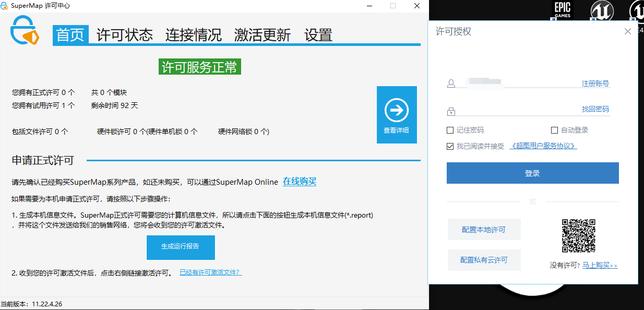Open the 连接情况 tab

pos(194,35)
